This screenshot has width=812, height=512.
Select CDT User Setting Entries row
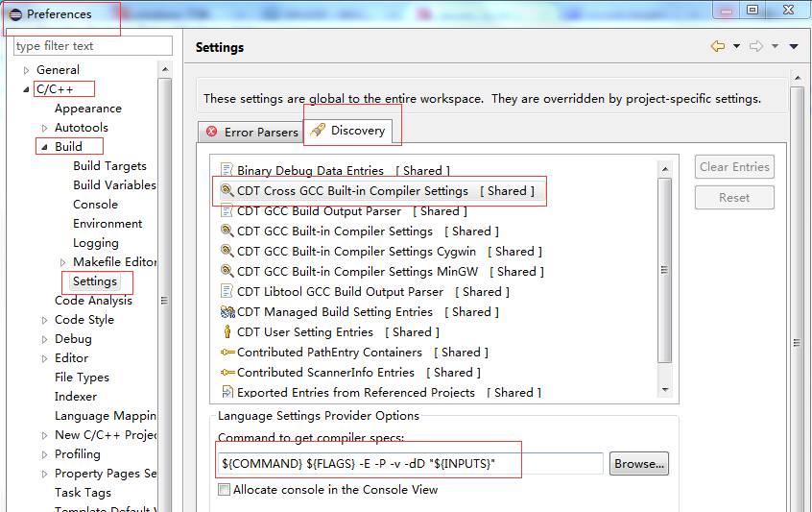[x=330, y=331]
